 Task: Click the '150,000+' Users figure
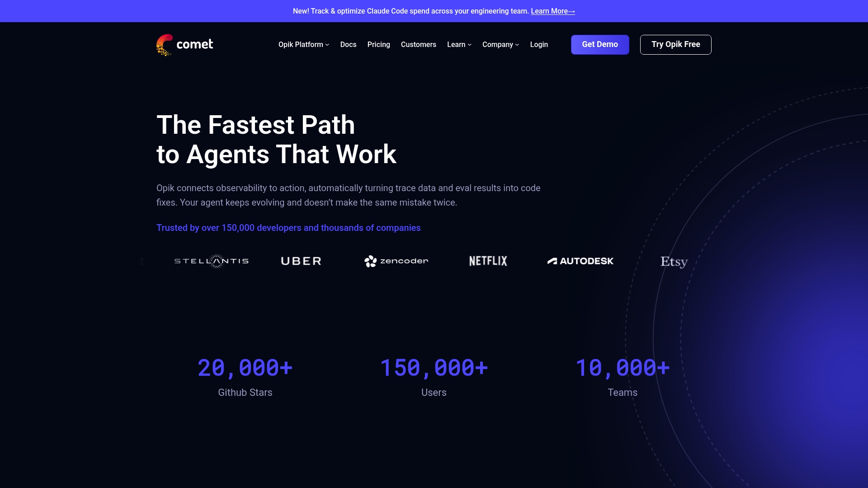pos(434,368)
